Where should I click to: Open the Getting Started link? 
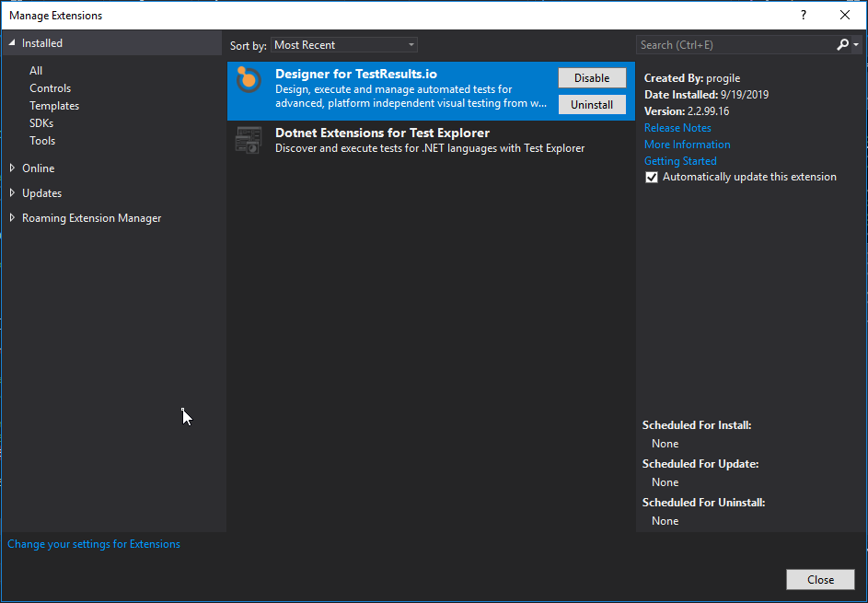[680, 160]
